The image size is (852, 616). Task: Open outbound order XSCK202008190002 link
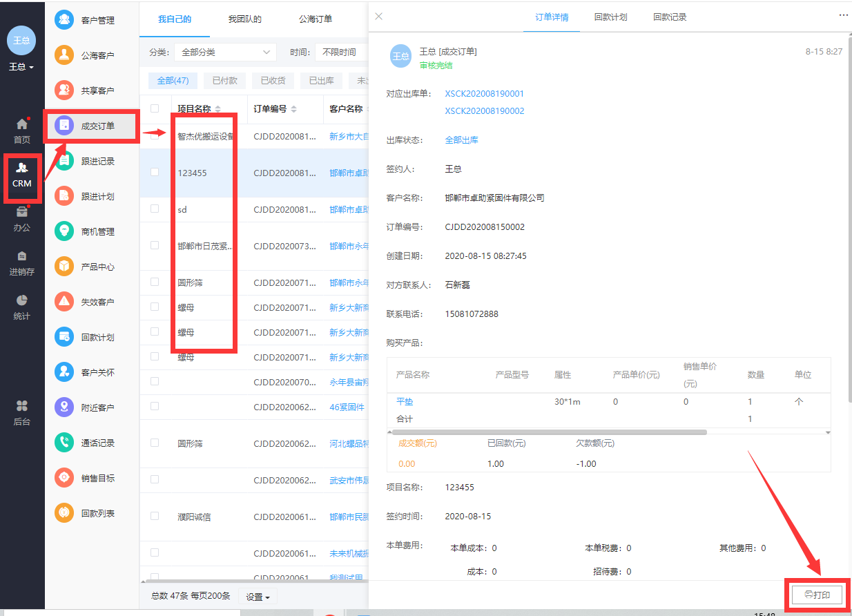(x=485, y=111)
